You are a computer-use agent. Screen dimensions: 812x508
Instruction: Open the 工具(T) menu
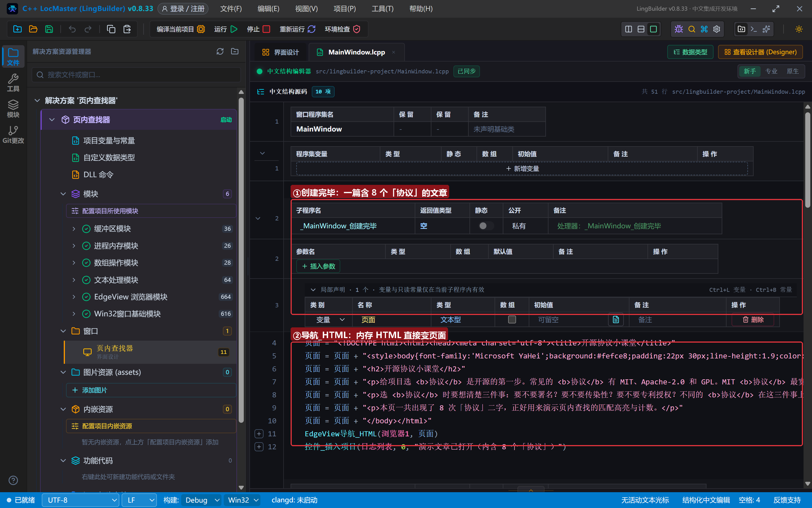click(x=382, y=9)
